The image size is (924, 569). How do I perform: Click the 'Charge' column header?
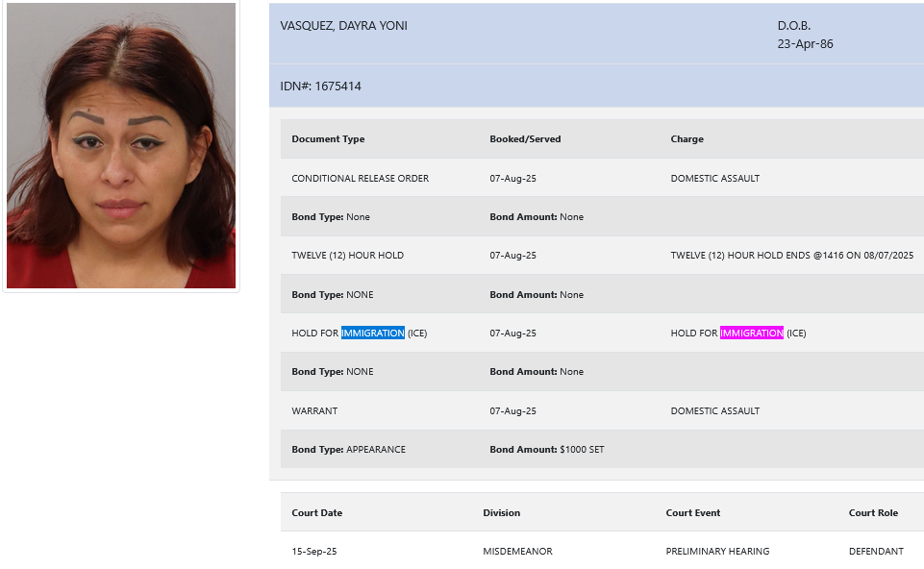687,139
